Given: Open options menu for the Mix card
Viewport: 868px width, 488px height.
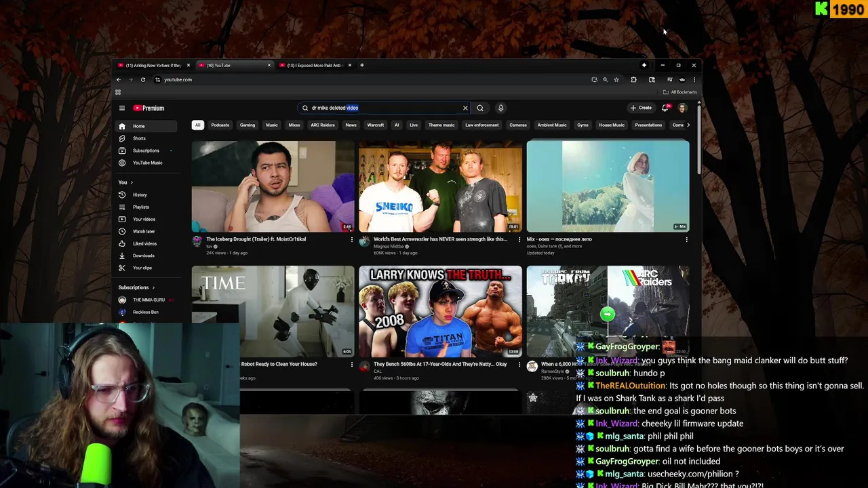Looking at the screenshot, I should pos(686,239).
